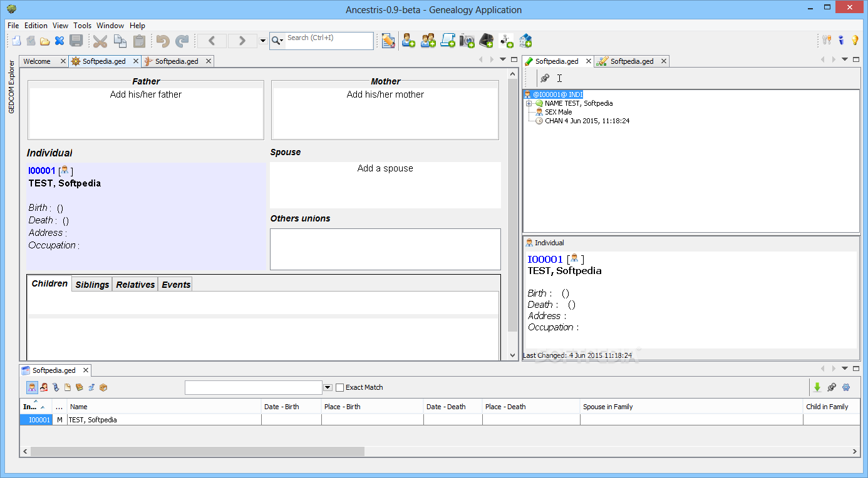The height and width of the screenshot is (478, 868).
Task: Open the search magnifier options dropdown
Action: (x=277, y=41)
